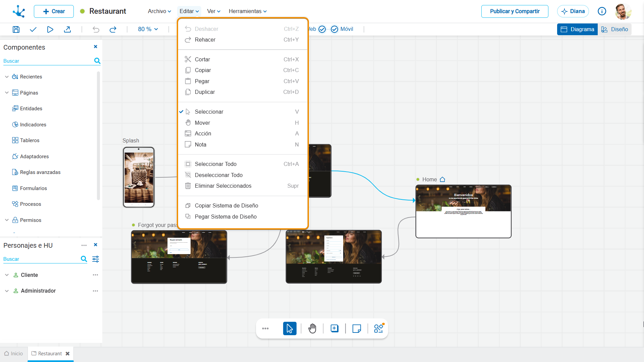Select the pointer tool in bottom toolbar

coord(290,328)
